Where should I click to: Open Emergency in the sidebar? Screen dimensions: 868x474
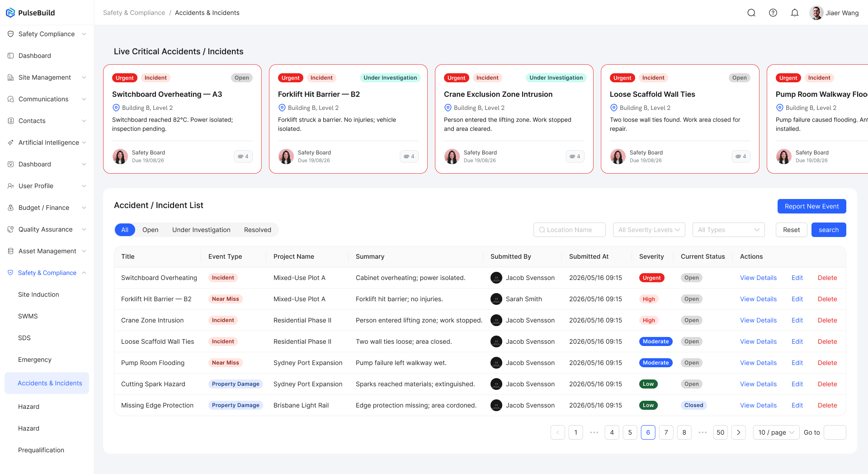(35, 360)
